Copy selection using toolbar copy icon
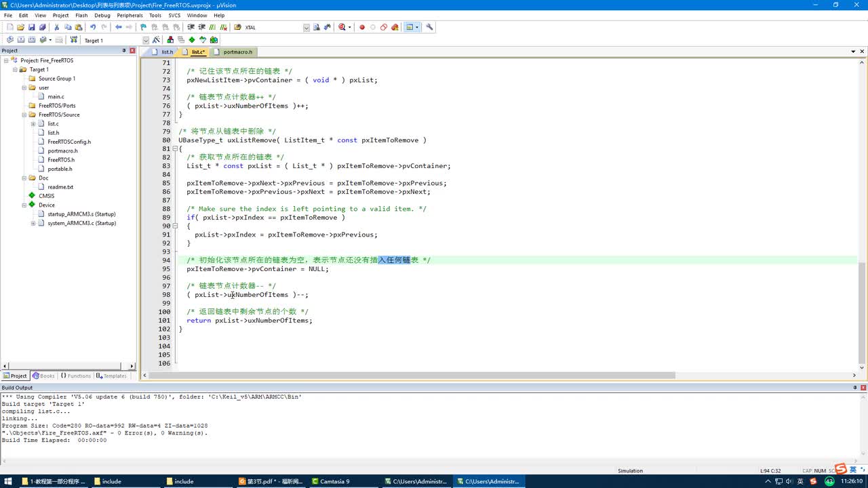Image resolution: width=868 pixels, height=488 pixels. 68,27
